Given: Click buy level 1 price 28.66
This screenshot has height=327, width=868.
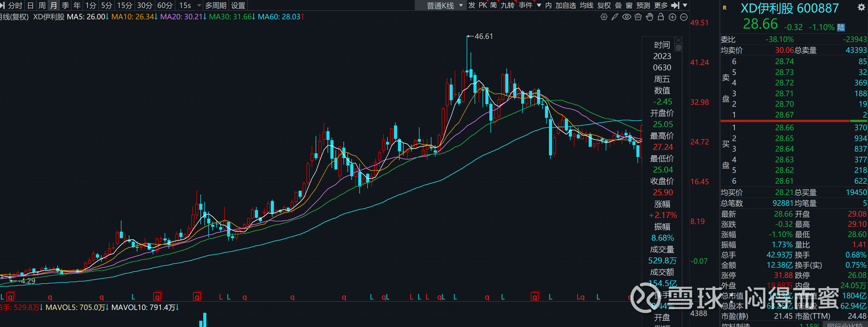Looking at the screenshot, I should (x=785, y=128).
